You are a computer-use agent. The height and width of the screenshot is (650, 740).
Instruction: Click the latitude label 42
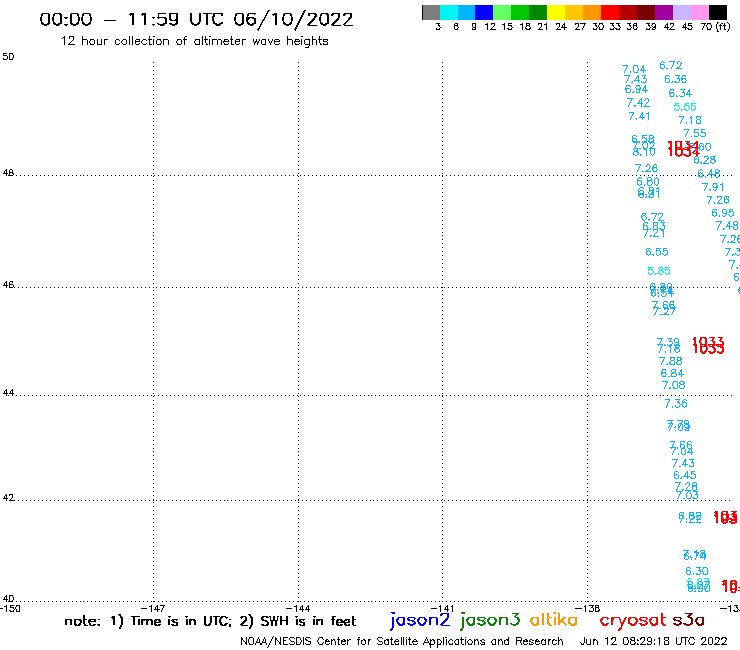8,498
